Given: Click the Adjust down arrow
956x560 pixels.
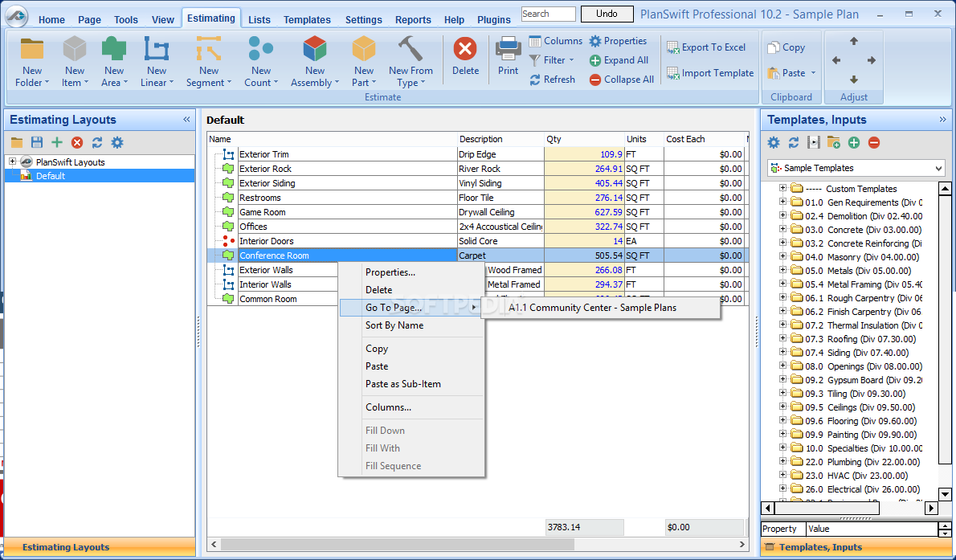Looking at the screenshot, I should 853,80.
